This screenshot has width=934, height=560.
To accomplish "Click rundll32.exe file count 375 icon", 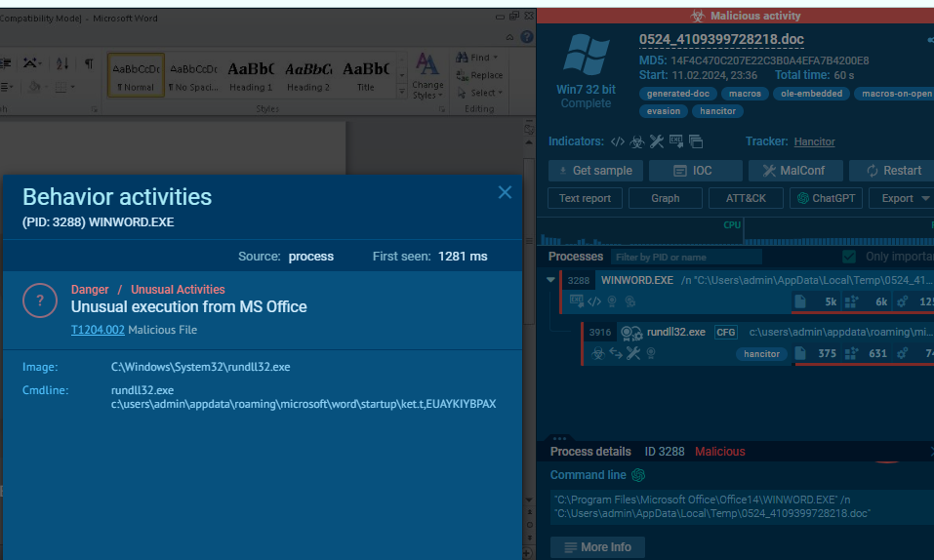I will (800, 353).
